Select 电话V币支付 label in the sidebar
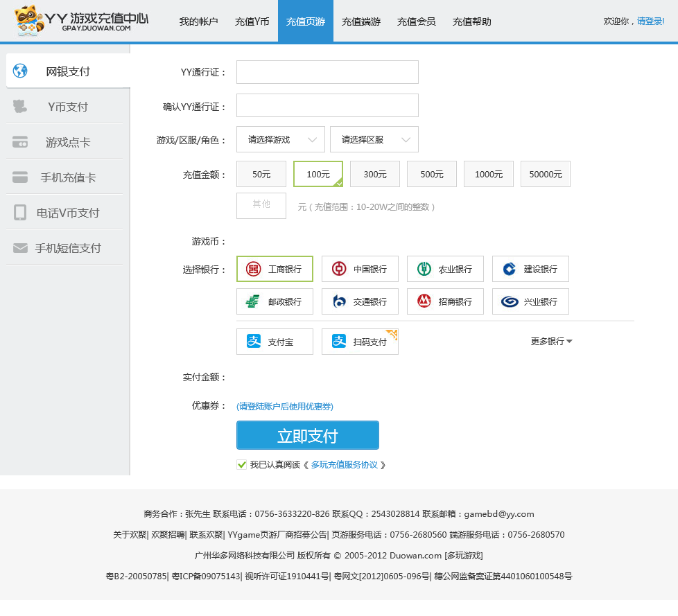 [68, 213]
